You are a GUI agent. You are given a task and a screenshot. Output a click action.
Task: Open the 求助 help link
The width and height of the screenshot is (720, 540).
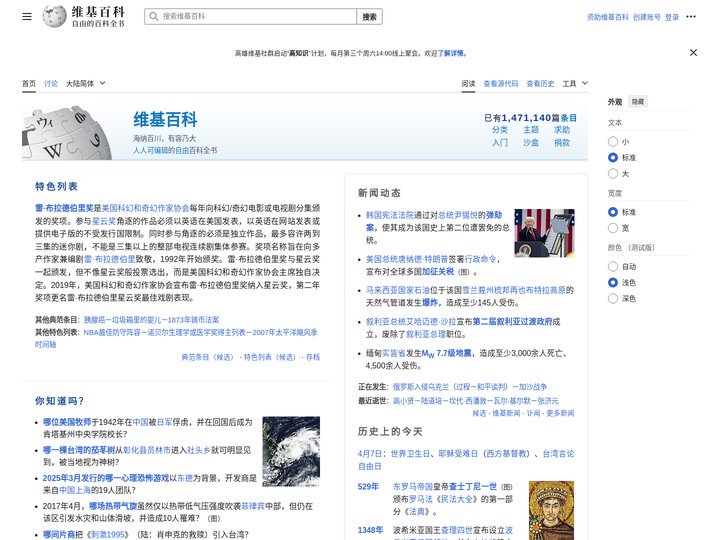(562, 130)
